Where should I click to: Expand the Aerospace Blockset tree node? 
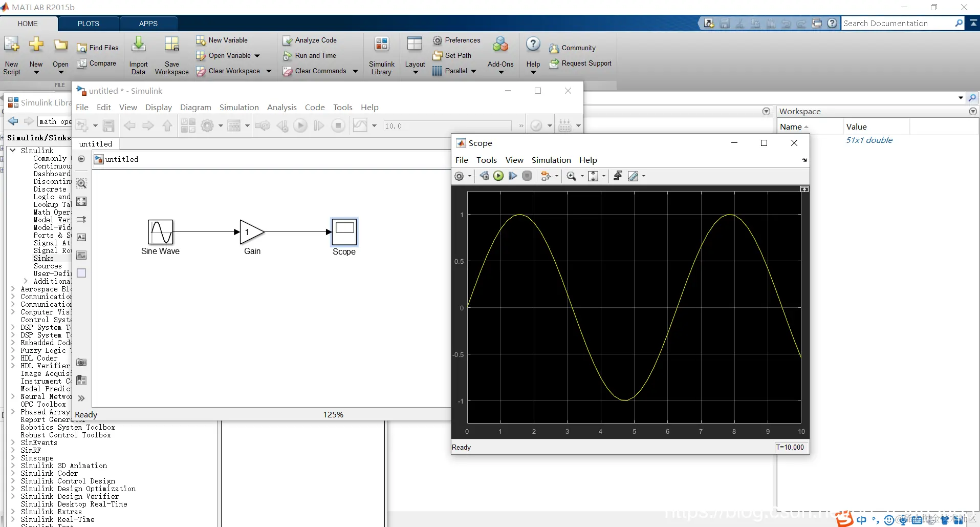coord(13,289)
